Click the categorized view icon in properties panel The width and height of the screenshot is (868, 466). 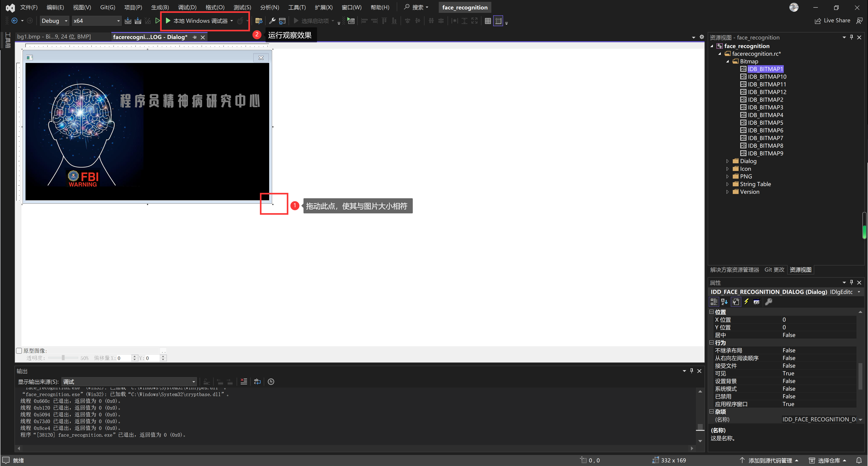pyautogui.click(x=714, y=302)
